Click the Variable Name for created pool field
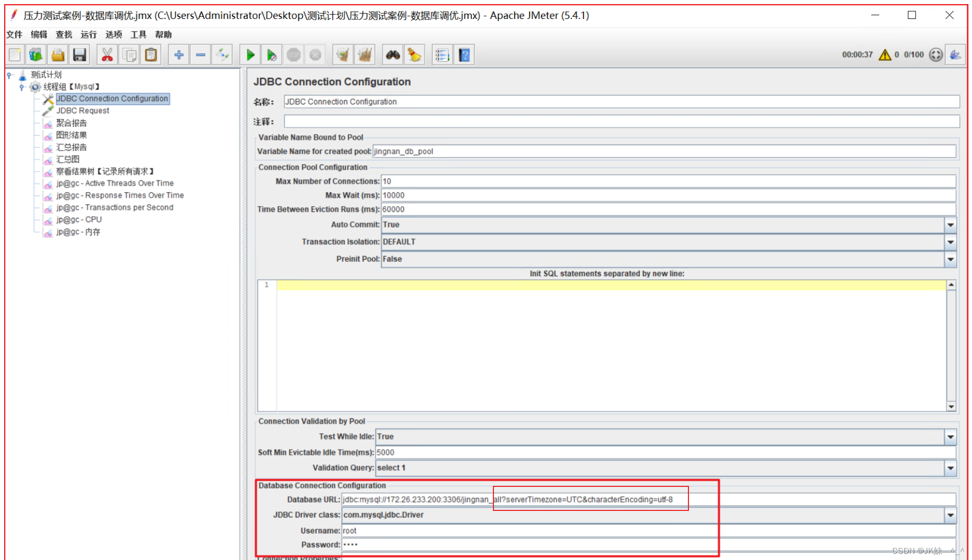Viewport: 972px width, 560px height. 664,151
